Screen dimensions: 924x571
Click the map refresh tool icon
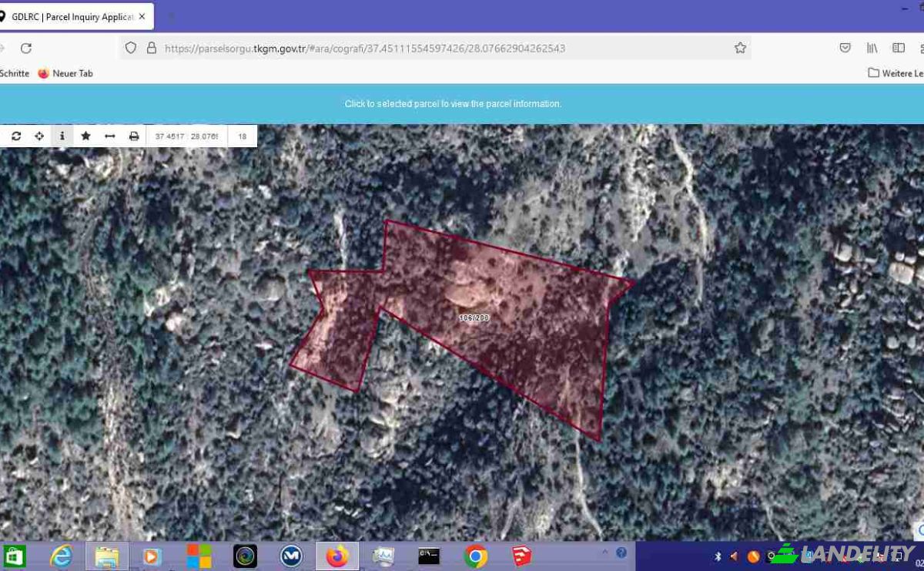tap(15, 136)
